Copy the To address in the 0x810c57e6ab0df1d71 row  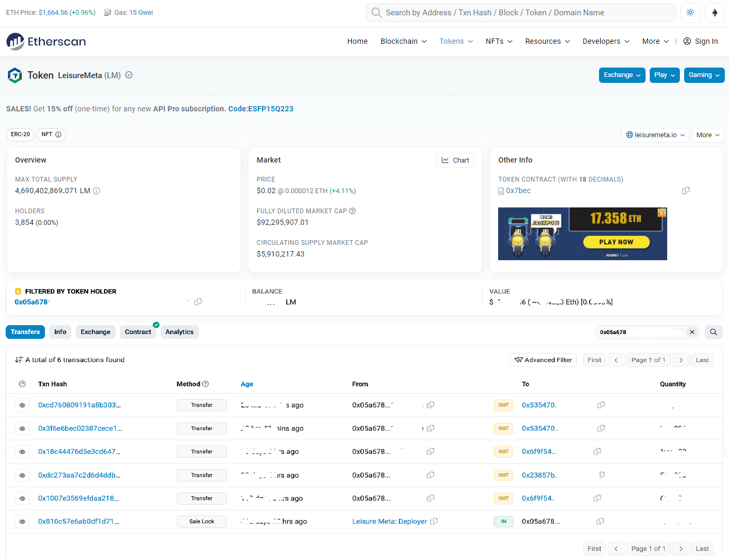tap(600, 521)
